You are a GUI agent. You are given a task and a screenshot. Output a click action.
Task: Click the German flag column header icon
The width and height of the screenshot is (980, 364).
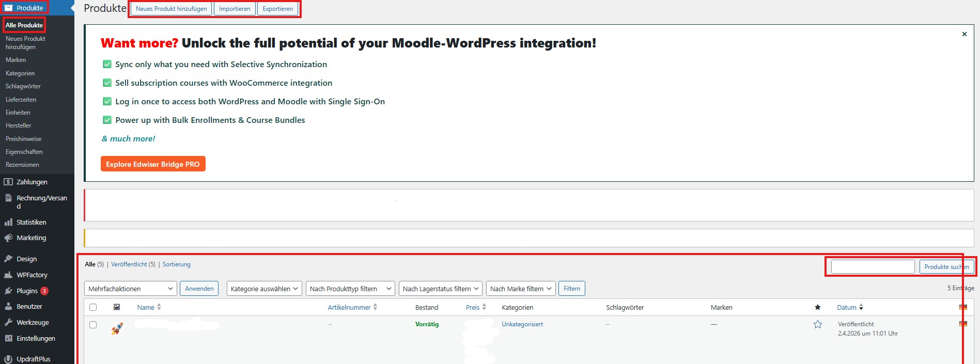[963, 307]
